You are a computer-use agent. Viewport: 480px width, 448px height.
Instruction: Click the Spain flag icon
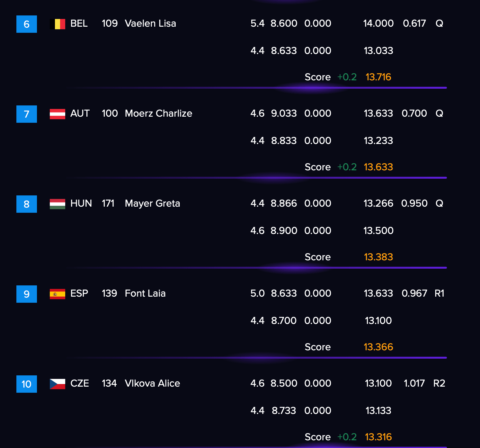coord(58,294)
